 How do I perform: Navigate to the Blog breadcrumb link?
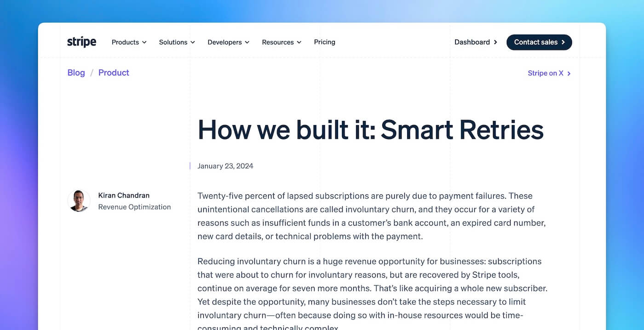(76, 73)
